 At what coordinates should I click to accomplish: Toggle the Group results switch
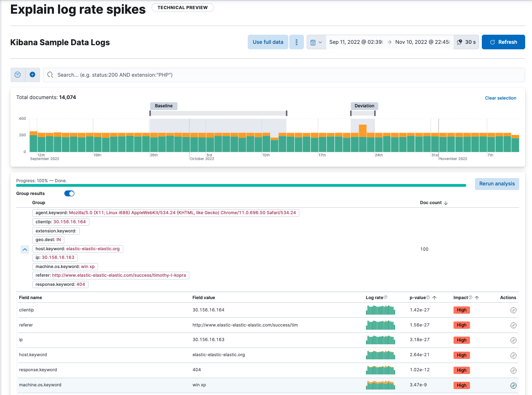tap(69, 193)
